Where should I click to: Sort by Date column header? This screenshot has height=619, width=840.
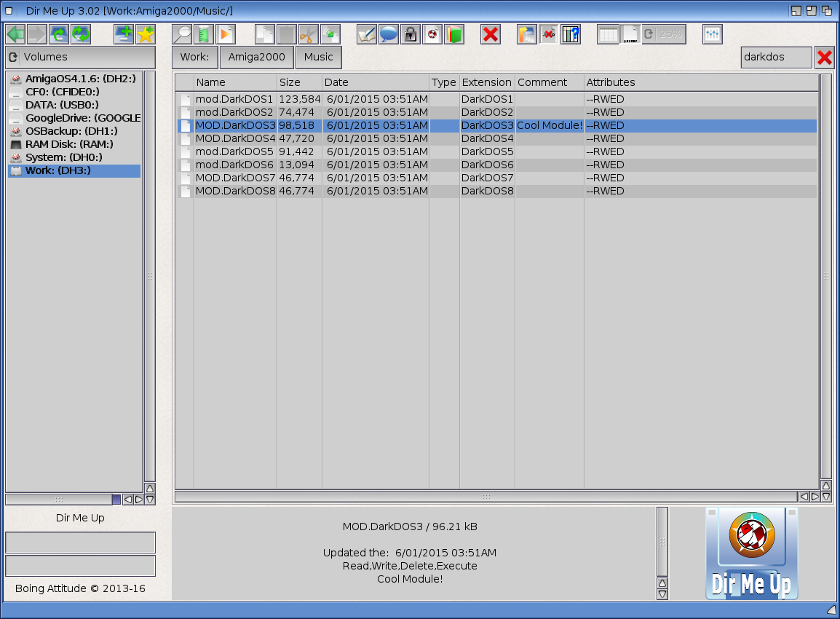pos(376,82)
